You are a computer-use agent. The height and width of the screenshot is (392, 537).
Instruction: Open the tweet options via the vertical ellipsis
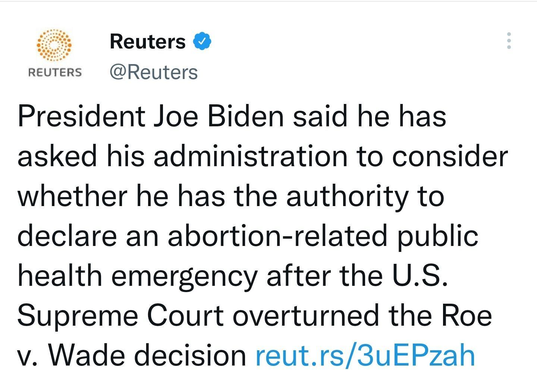coord(509,41)
